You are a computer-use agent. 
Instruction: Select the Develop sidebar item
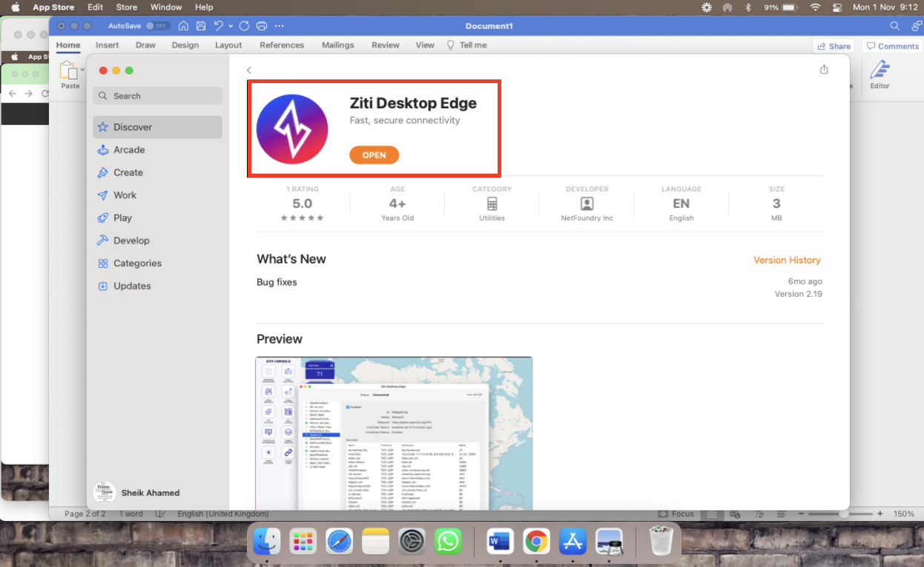click(x=157, y=240)
